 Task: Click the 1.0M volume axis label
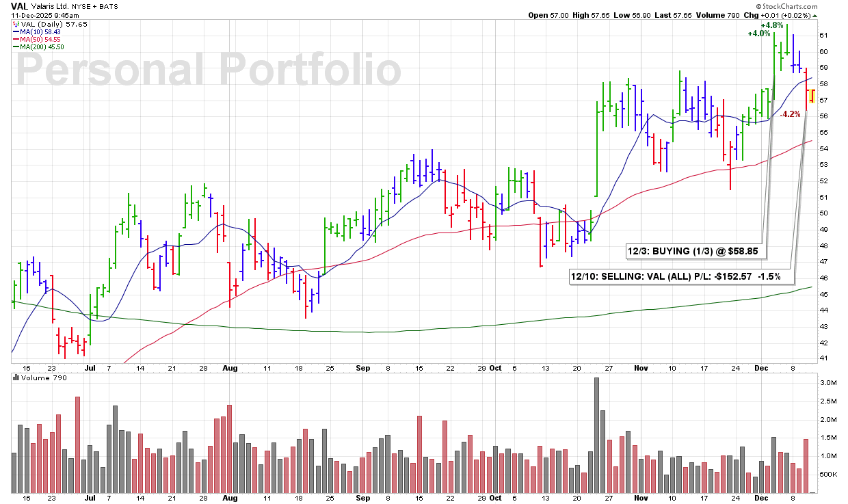pyautogui.click(x=827, y=456)
